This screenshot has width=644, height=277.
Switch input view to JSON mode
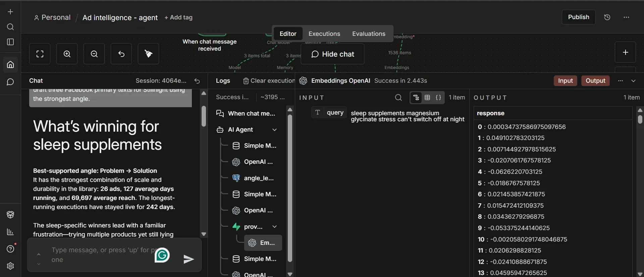click(x=438, y=97)
